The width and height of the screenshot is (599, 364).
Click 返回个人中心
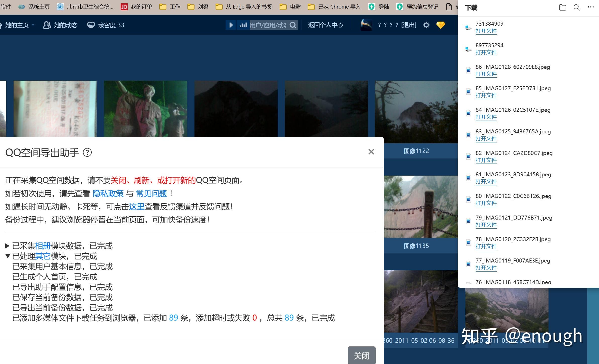click(325, 25)
